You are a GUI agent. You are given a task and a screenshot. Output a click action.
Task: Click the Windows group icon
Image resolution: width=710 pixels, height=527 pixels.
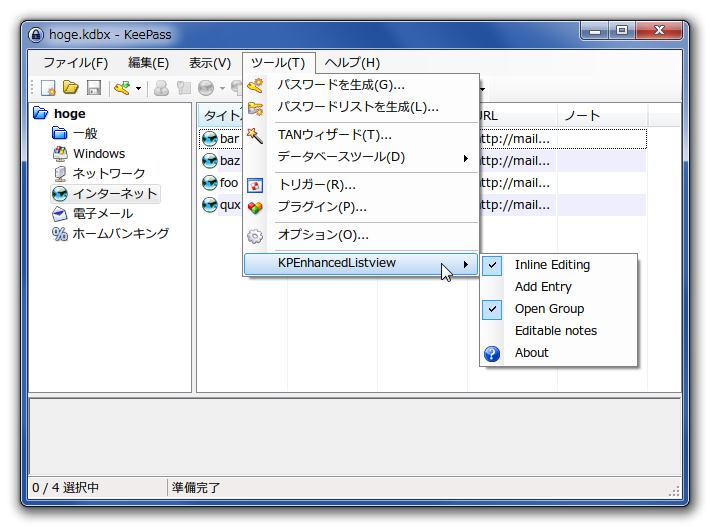click(60, 153)
